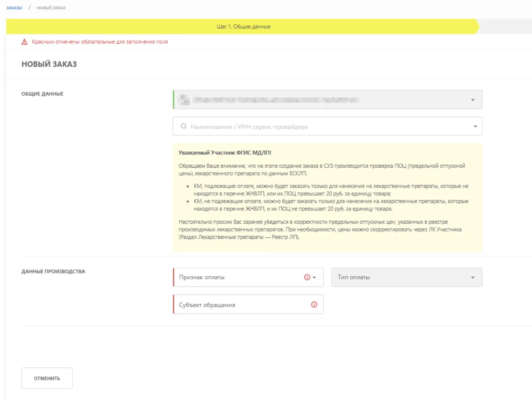Open the service provider list arrow
Image resolution: width=532 pixels, height=401 pixels.
[x=475, y=126]
